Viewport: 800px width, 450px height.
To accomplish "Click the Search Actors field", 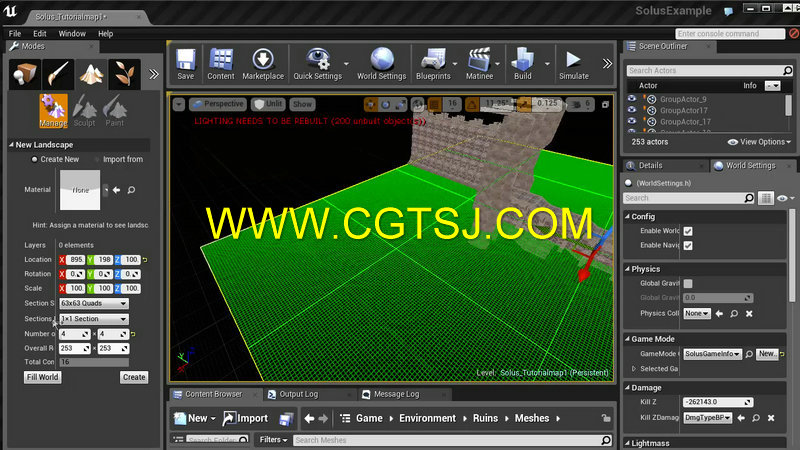I will point(709,70).
